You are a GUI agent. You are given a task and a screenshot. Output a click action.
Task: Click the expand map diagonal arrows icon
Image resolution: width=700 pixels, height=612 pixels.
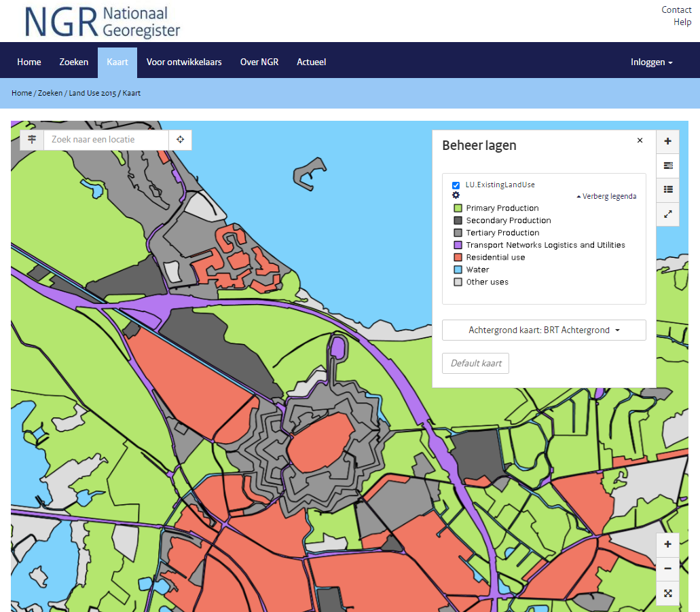(x=667, y=214)
